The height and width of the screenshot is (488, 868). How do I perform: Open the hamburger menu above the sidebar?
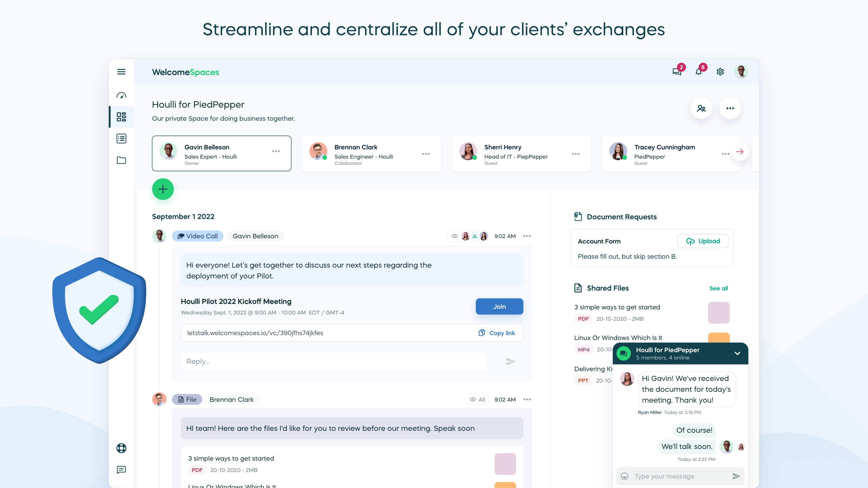pyautogui.click(x=121, y=72)
